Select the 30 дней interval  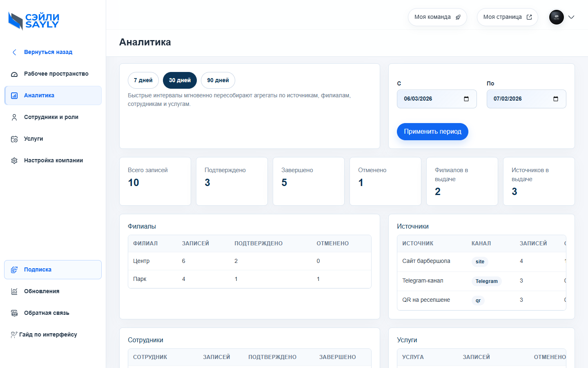pyautogui.click(x=180, y=81)
